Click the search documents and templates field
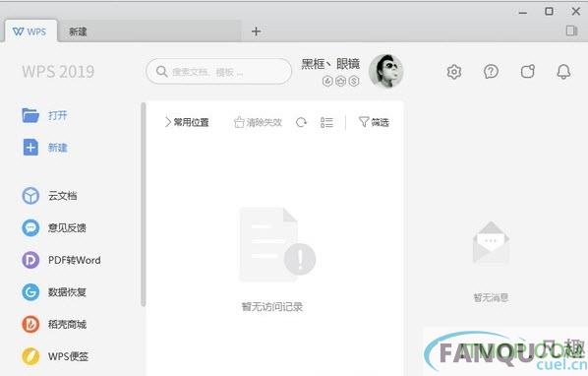Viewport: 588px width, 376px height. (x=218, y=71)
